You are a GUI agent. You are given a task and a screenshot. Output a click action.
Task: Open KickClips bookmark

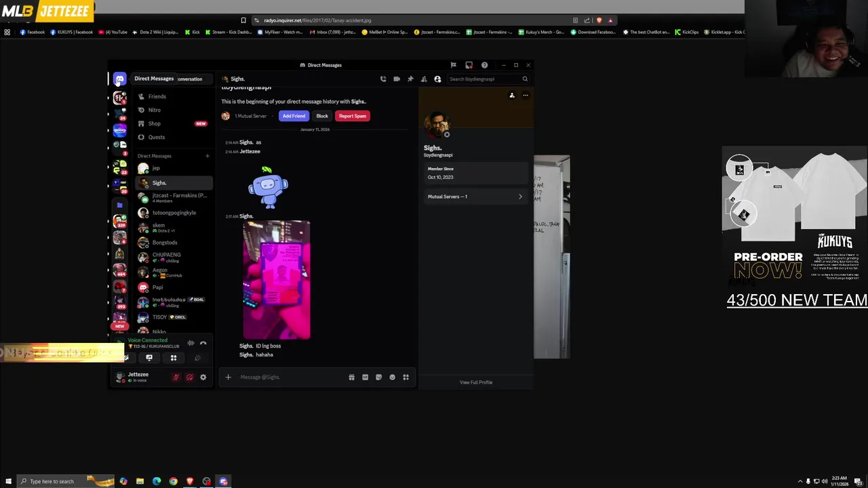686,32
